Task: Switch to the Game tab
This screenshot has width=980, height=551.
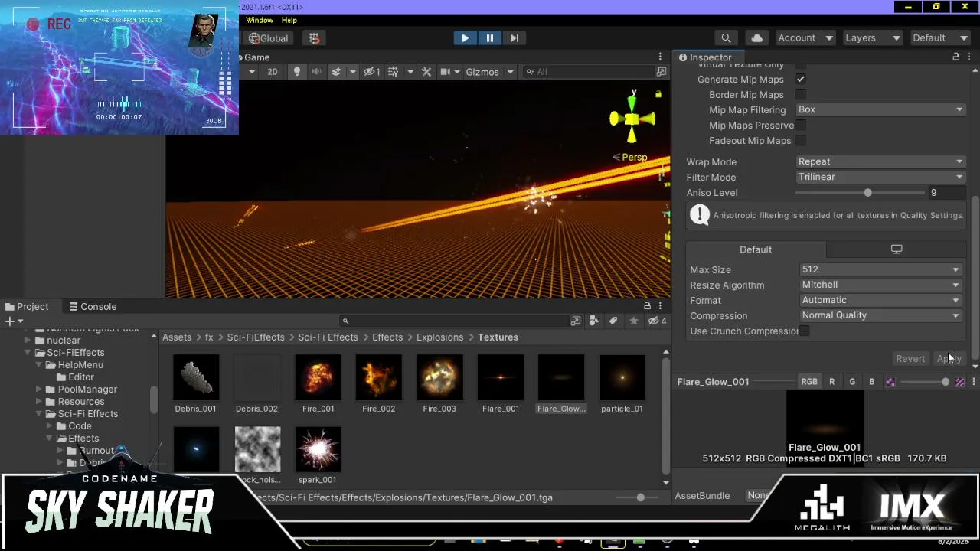Action: point(256,57)
